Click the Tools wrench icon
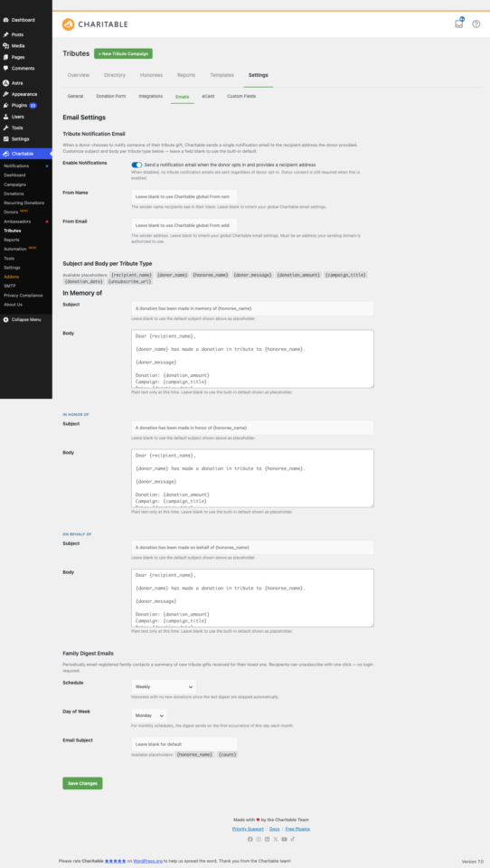Viewport: 490px width, 868px height. (x=5, y=127)
